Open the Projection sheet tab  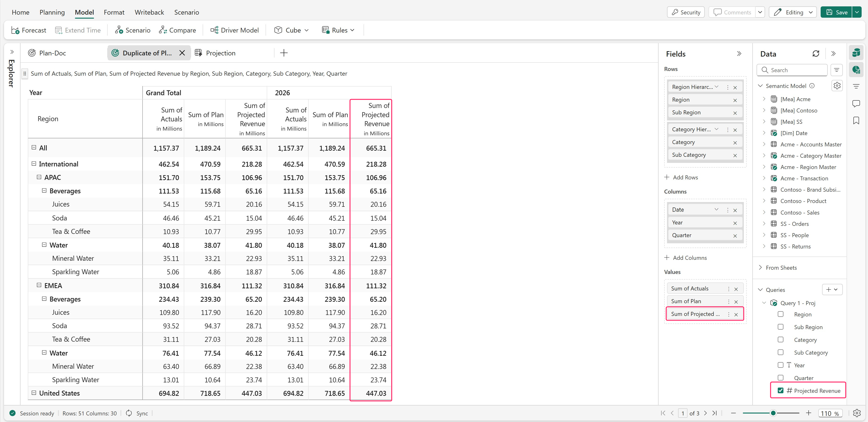[220, 53]
